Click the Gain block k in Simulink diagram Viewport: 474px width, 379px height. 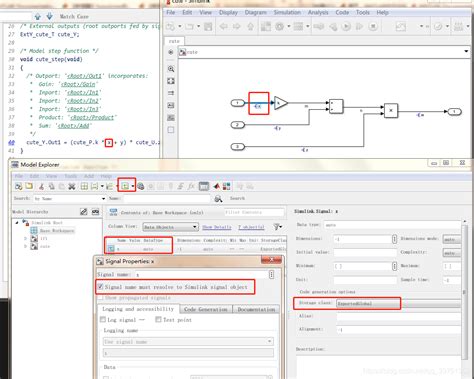coord(280,103)
